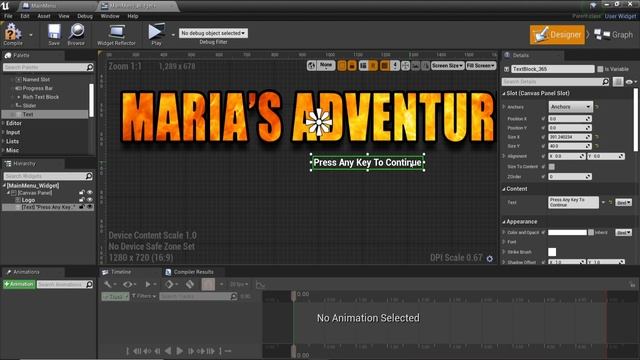Image resolution: width=640 pixels, height=360 pixels.
Task: Toggle the Inherit color checkbox
Action: tap(591, 232)
